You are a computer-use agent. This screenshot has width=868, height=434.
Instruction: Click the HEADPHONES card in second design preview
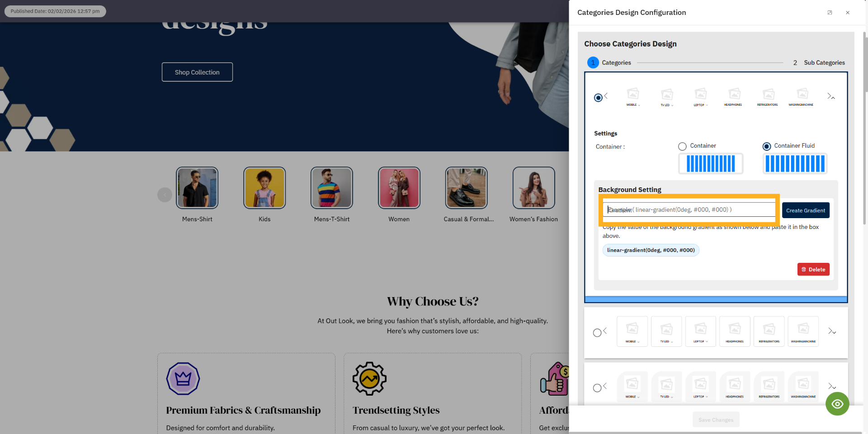click(x=735, y=331)
